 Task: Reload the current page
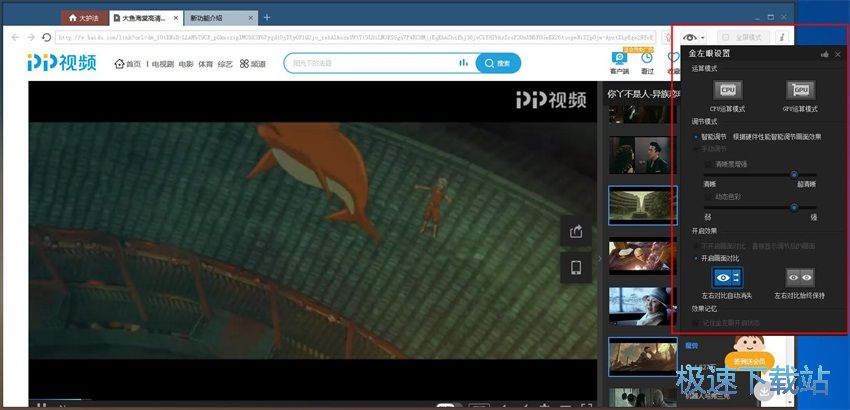point(47,37)
